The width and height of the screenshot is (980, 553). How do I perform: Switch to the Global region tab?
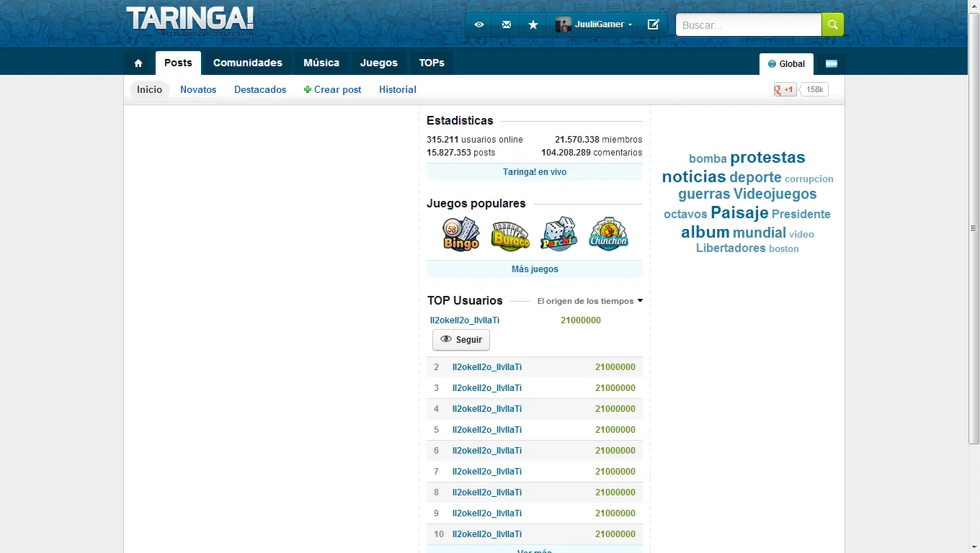(x=786, y=64)
